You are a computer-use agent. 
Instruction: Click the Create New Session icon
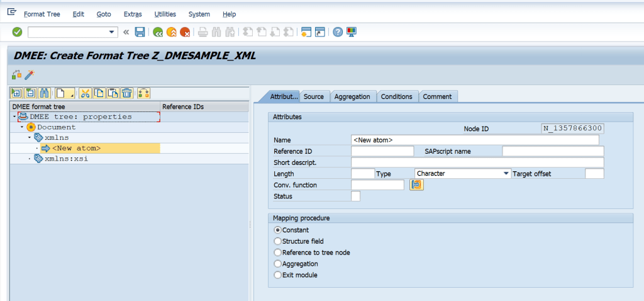pyautogui.click(x=306, y=32)
